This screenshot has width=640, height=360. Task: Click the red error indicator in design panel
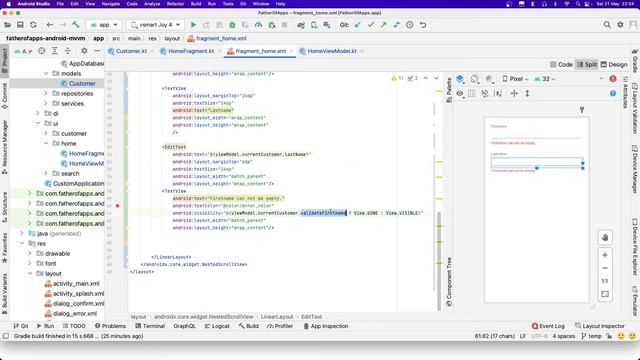613,79
